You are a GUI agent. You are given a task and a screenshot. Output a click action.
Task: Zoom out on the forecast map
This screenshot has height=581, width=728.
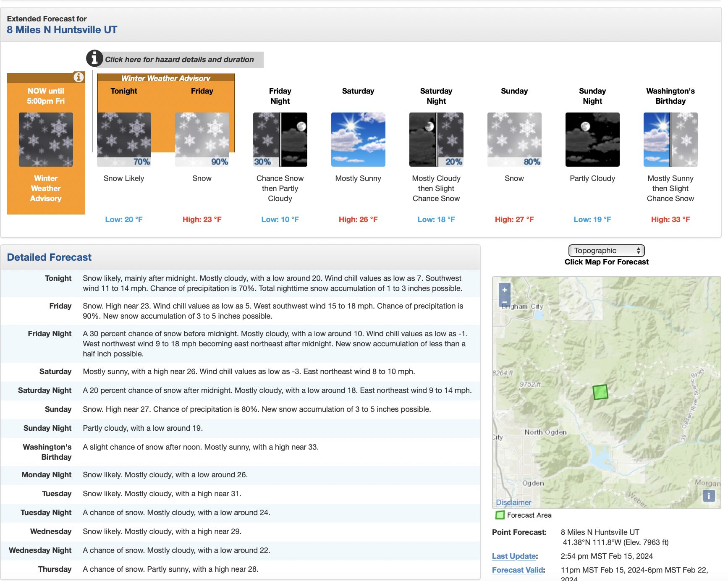505,301
